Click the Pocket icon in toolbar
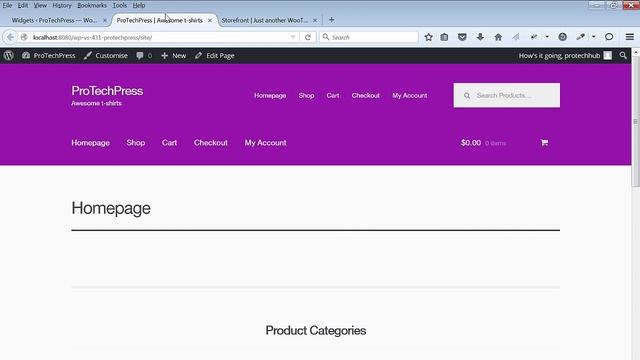This screenshot has height=360, width=640. [462, 37]
